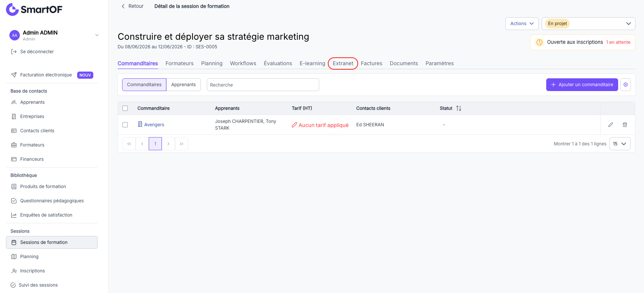This screenshot has width=644, height=293.
Task: Open the En projet status dropdown
Action: coord(589,24)
